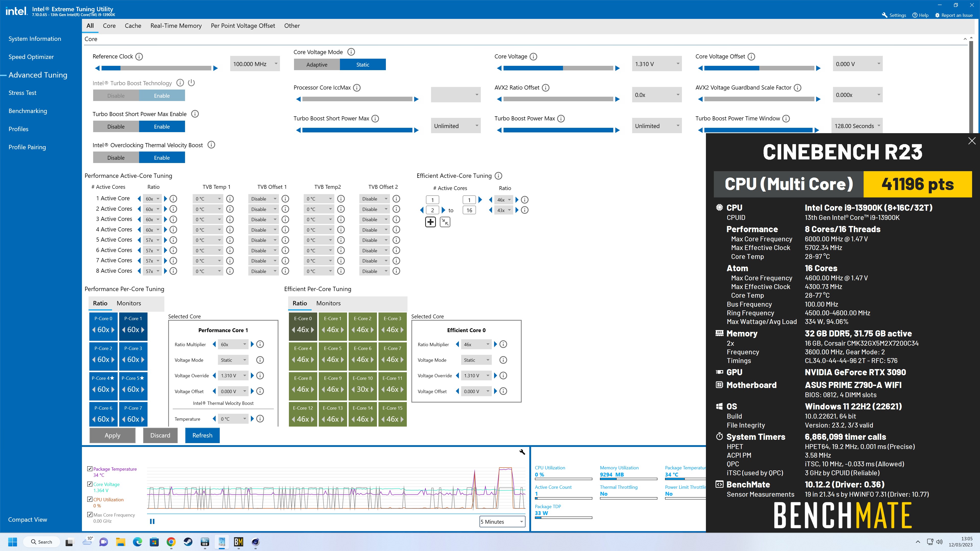
Task: Click the Discard button
Action: click(x=160, y=435)
